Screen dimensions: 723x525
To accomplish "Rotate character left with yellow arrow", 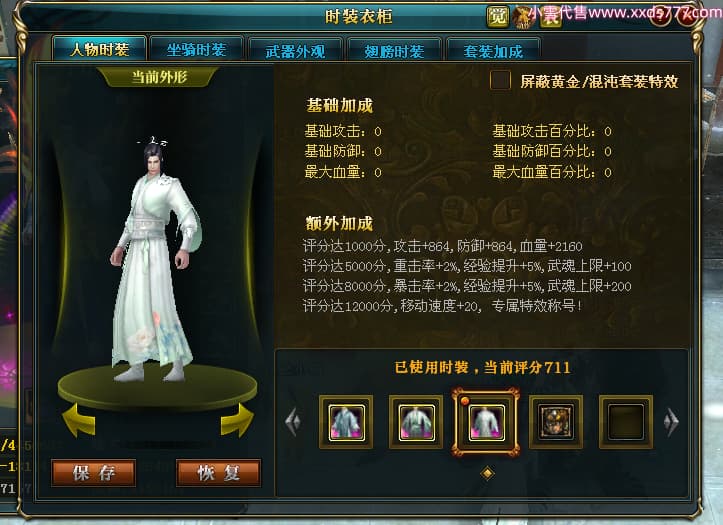I will [x=79, y=420].
